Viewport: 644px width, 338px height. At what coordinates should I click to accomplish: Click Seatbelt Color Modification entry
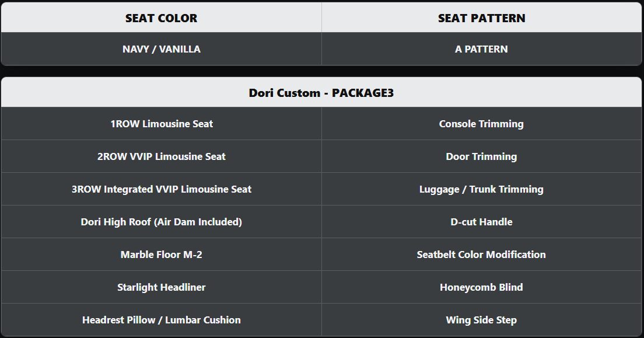(481, 255)
